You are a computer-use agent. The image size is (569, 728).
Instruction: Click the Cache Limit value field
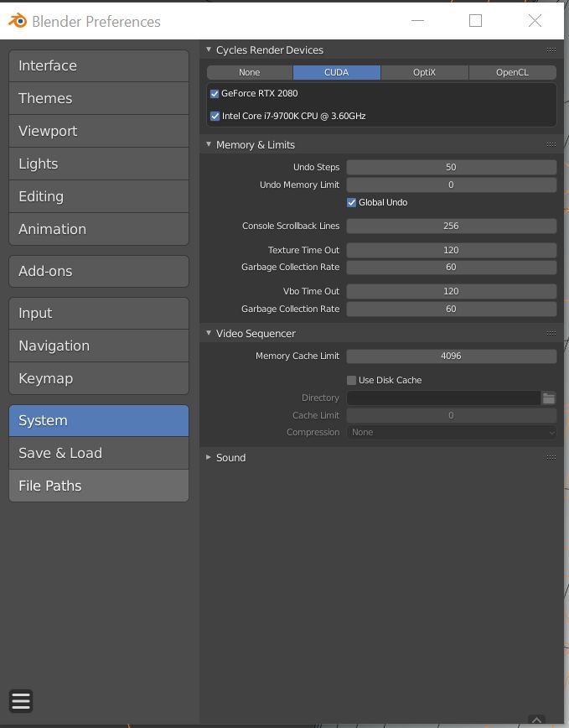coord(451,415)
